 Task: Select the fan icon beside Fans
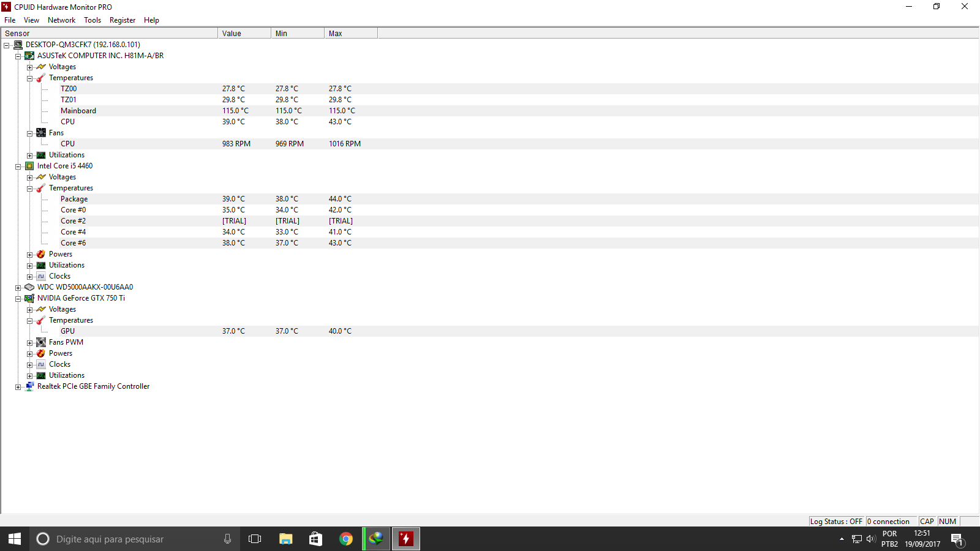(41, 133)
